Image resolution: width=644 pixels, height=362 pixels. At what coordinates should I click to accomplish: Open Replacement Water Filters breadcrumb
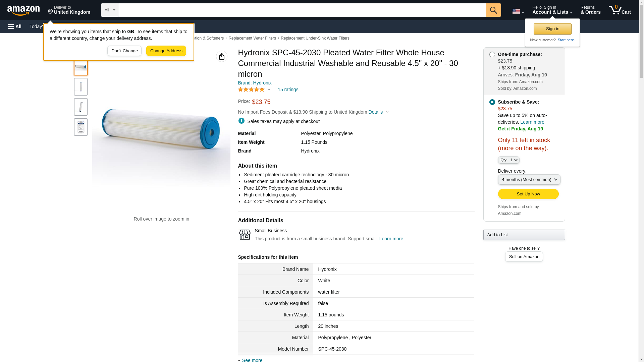[252, 38]
